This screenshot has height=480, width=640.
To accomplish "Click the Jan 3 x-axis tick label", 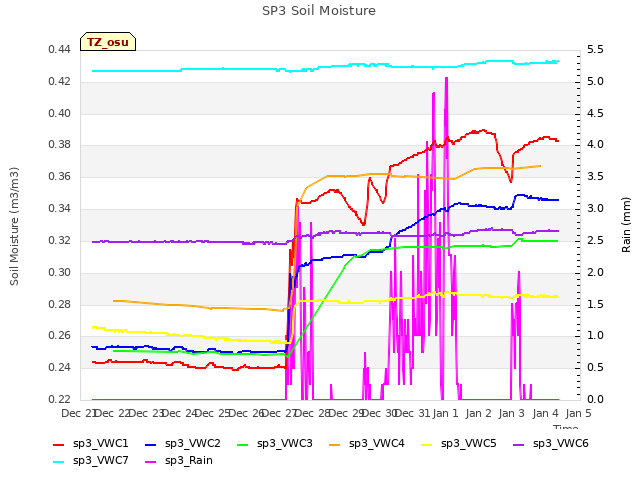I will [511, 413].
